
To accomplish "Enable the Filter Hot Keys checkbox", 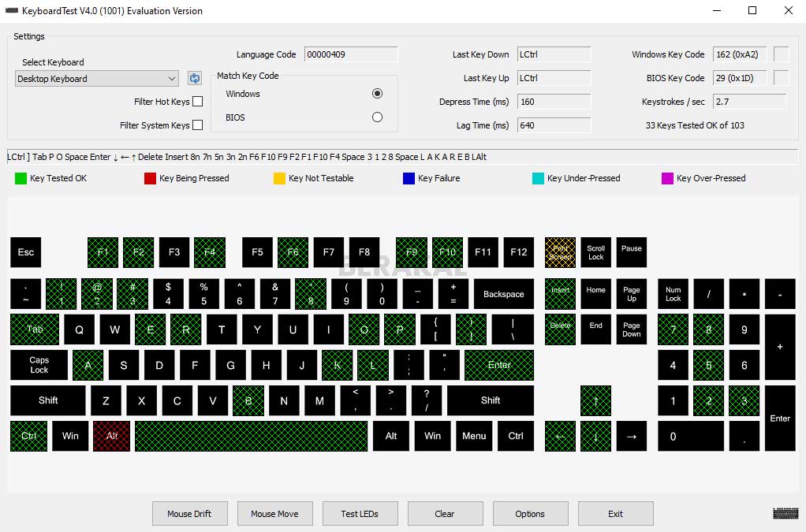I will (198, 101).
